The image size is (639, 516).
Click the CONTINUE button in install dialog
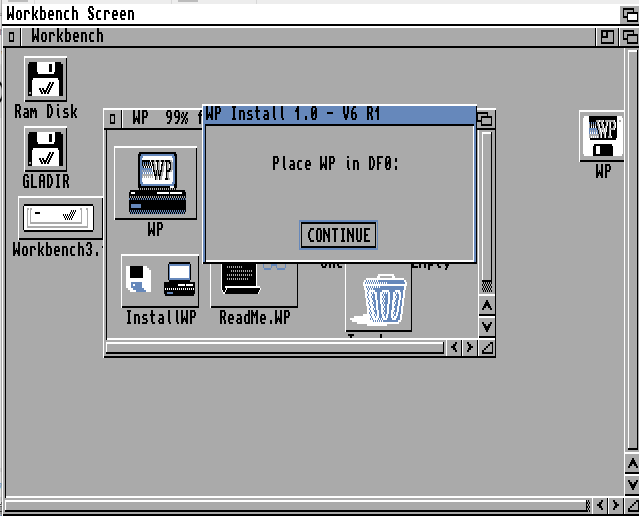pyautogui.click(x=338, y=235)
